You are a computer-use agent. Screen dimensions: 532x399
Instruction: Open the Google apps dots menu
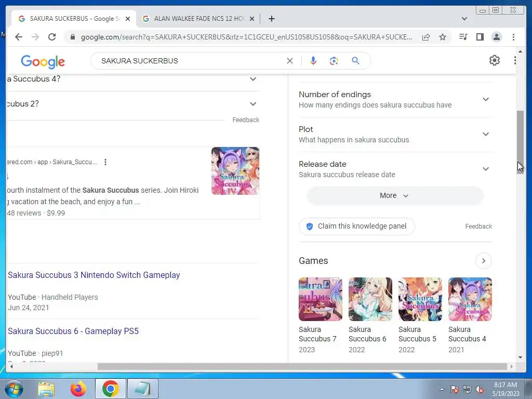pyautogui.click(x=515, y=60)
